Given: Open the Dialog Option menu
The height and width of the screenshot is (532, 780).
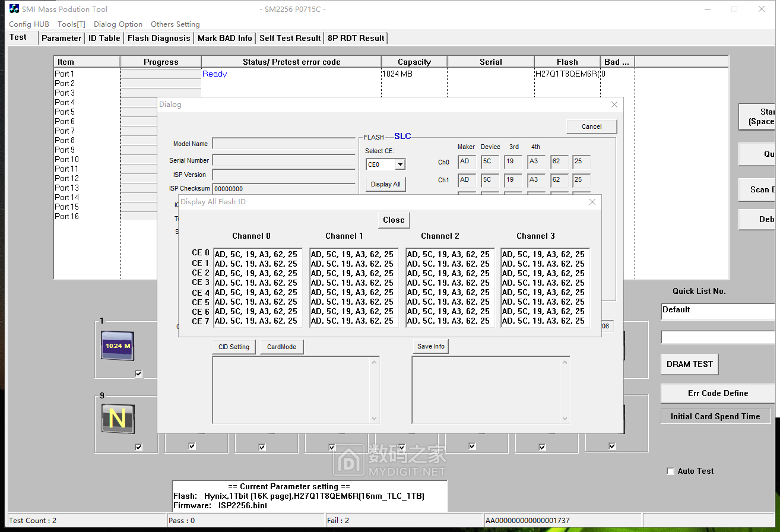Looking at the screenshot, I should (118, 24).
